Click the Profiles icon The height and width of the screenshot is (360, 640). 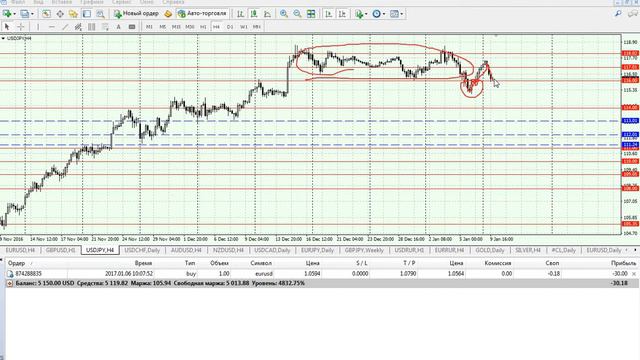tap(25, 14)
